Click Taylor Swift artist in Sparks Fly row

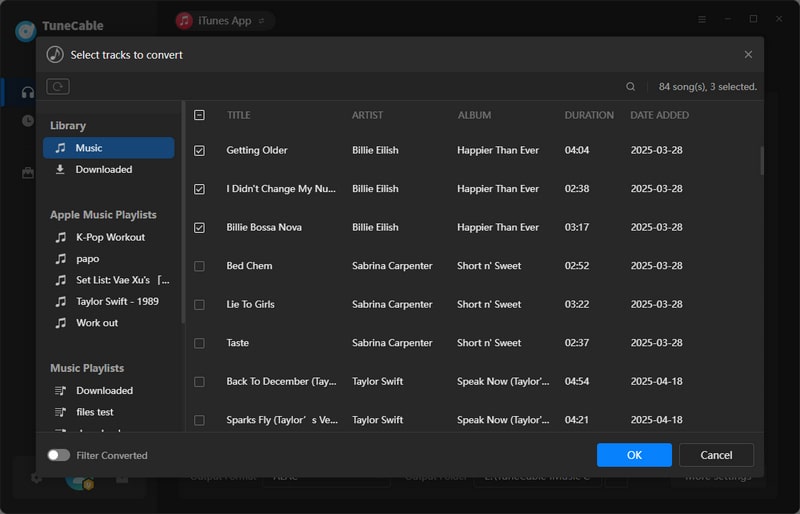point(377,420)
